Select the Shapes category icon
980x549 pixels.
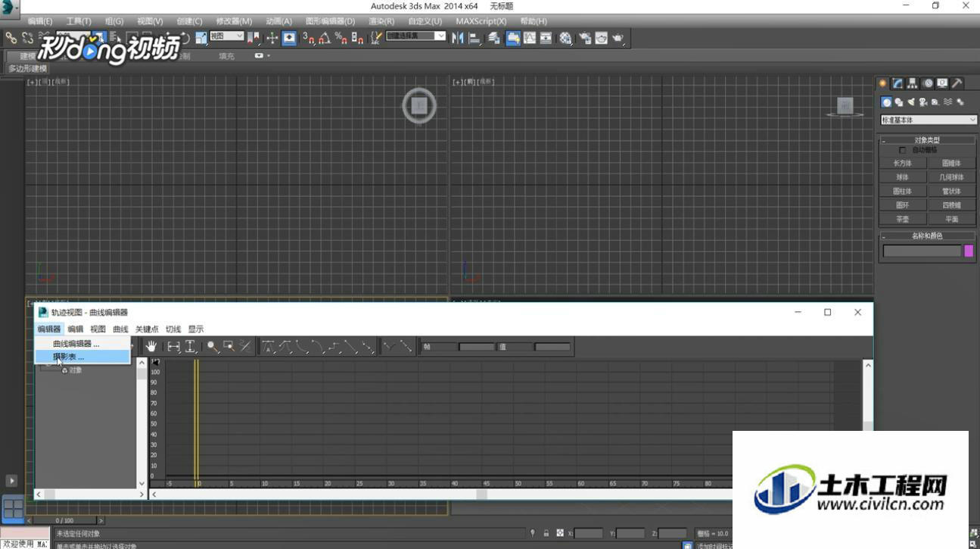pyautogui.click(x=898, y=102)
